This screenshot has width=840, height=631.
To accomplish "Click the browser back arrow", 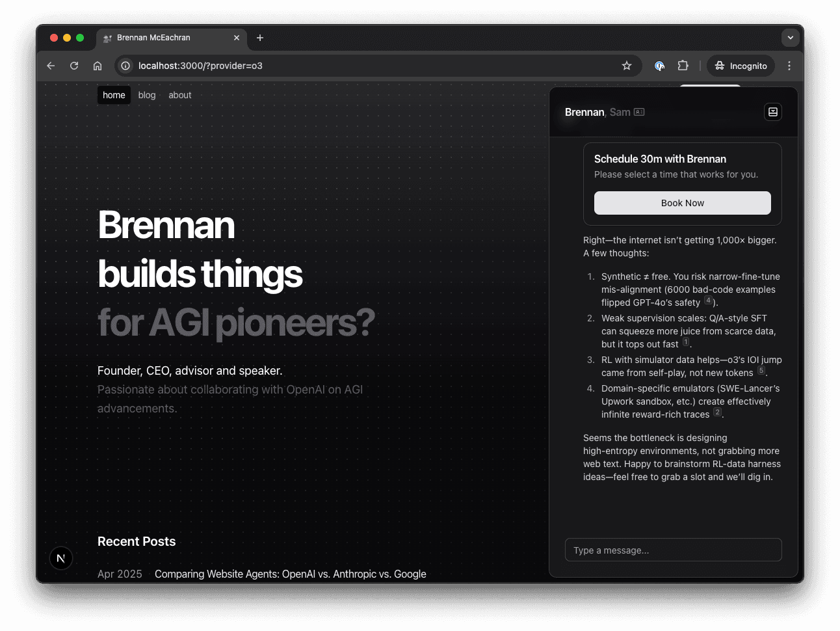I will [51, 66].
